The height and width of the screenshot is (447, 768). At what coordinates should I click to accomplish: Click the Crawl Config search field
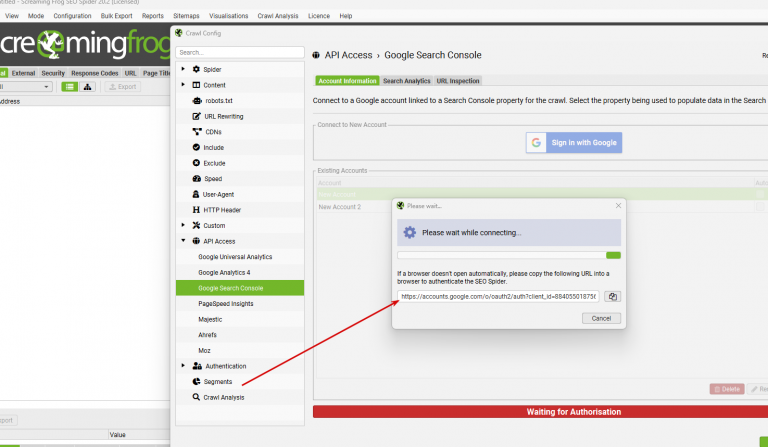(240, 52)
